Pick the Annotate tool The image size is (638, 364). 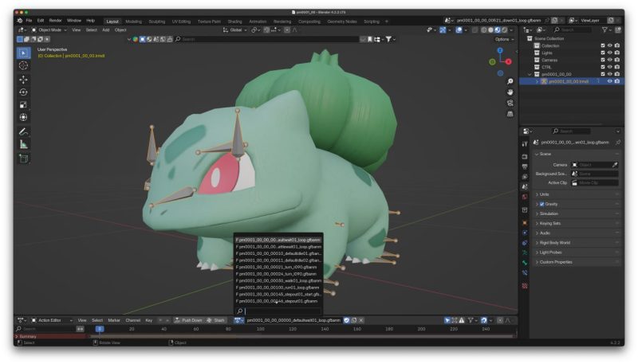(23, 131)
